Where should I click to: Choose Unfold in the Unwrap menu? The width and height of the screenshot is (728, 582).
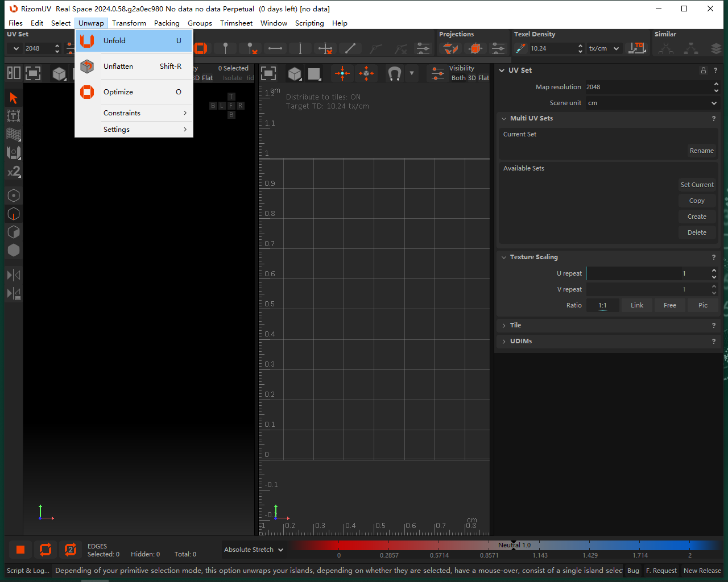tap(134, 41)
